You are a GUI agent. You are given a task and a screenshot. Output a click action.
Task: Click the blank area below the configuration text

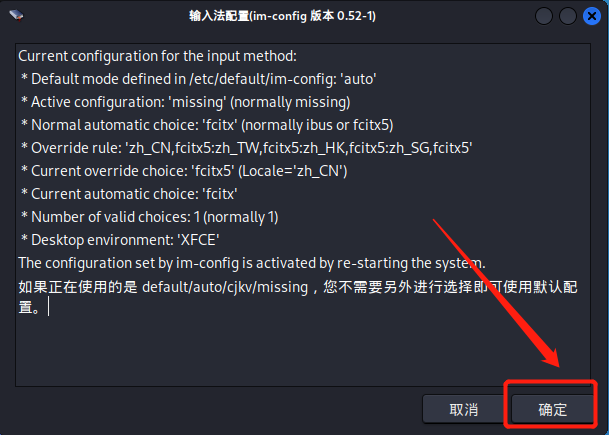pos(250,350)
